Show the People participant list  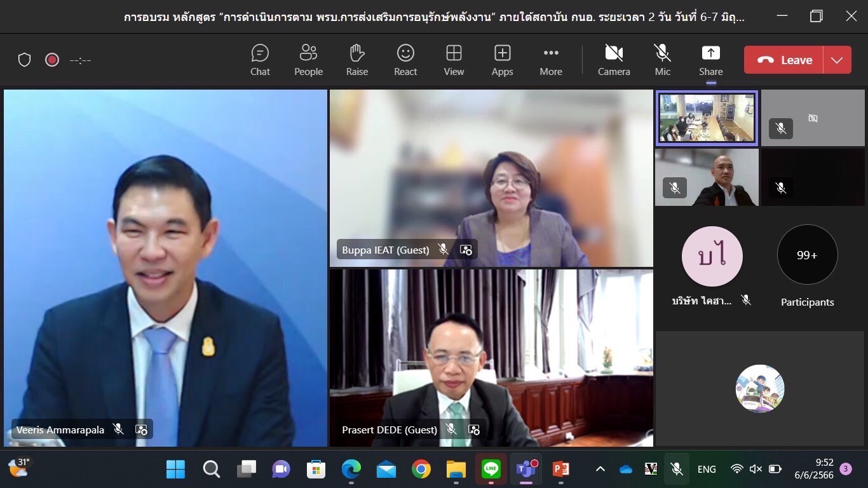point(308,60)
